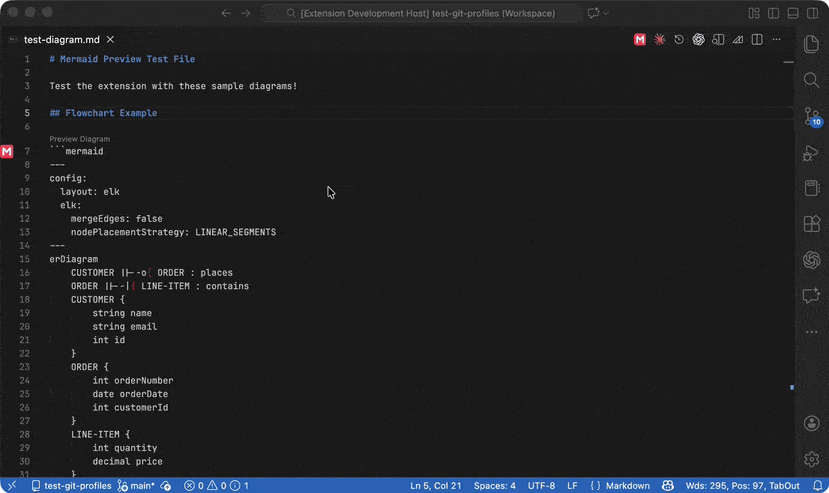Click 'CUSTOMER ||--o{ ORDER : places' line
The width and height of the screenshot is (829, 493).
(152, 273)
